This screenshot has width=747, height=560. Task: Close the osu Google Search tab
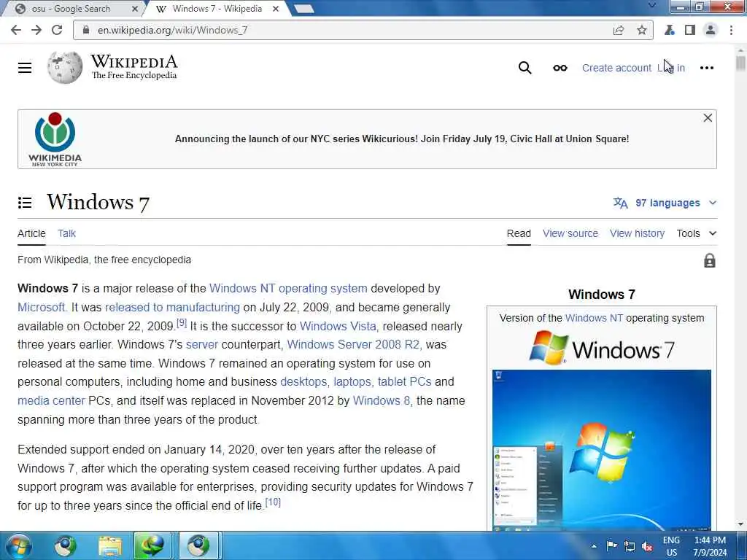pos(135,9)
